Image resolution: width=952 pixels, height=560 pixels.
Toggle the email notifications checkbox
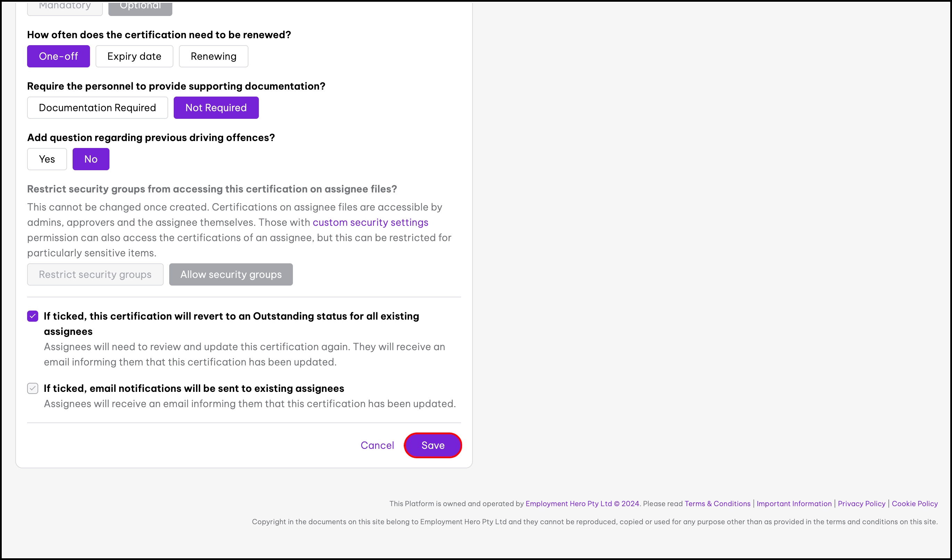point(33,389)
